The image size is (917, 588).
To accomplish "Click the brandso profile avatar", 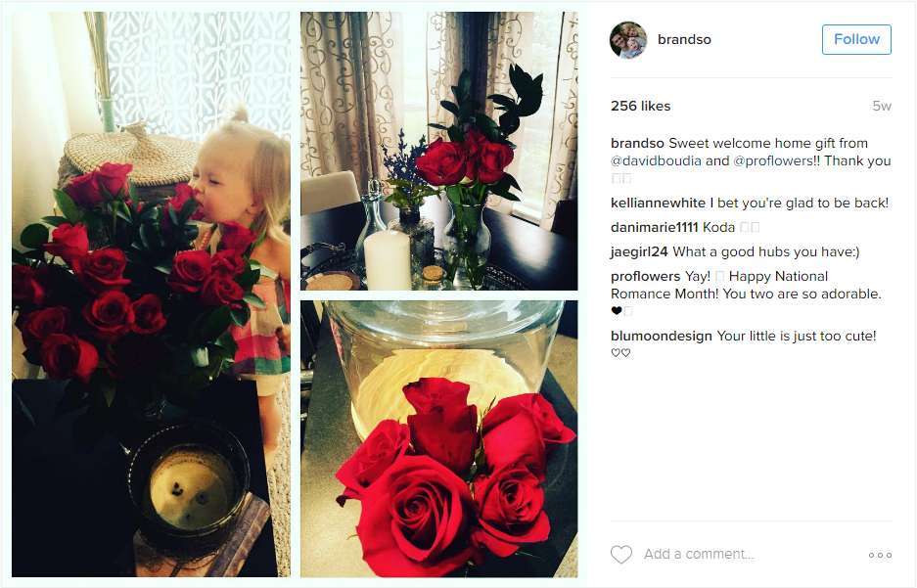I will pyautogui.click(x=628, y=40).
